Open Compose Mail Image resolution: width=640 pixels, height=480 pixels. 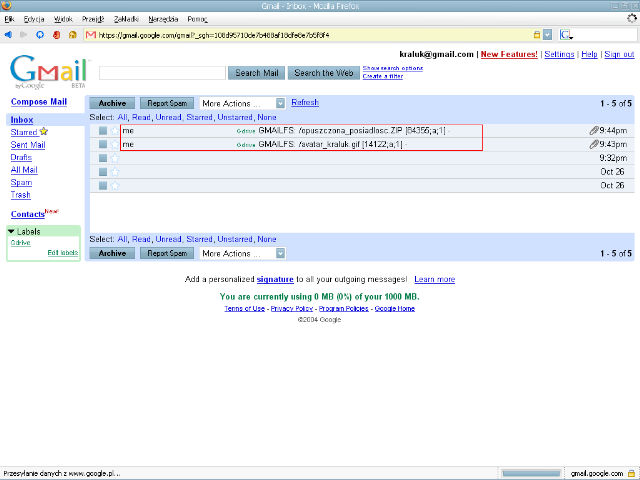pos(39,102)
